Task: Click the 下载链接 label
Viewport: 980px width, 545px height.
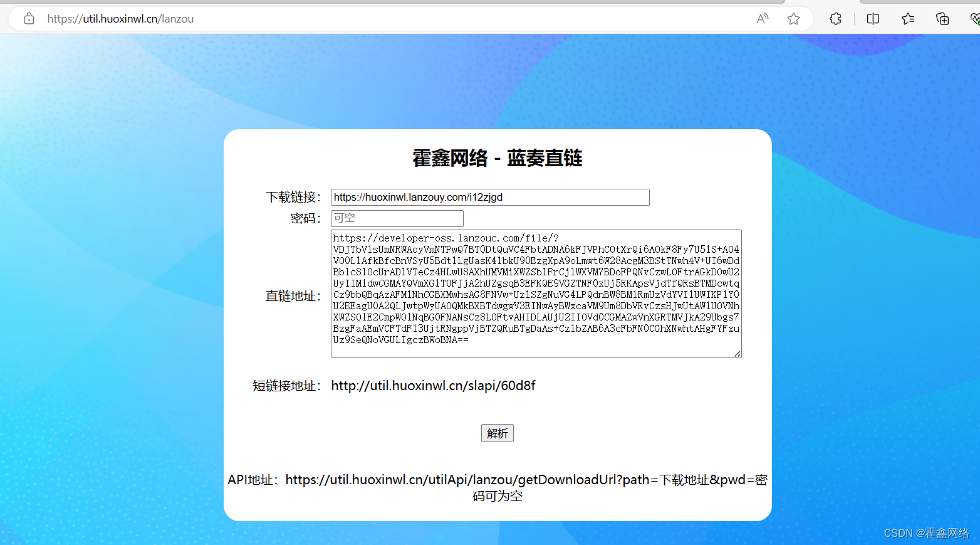Action: coord(293,197)
